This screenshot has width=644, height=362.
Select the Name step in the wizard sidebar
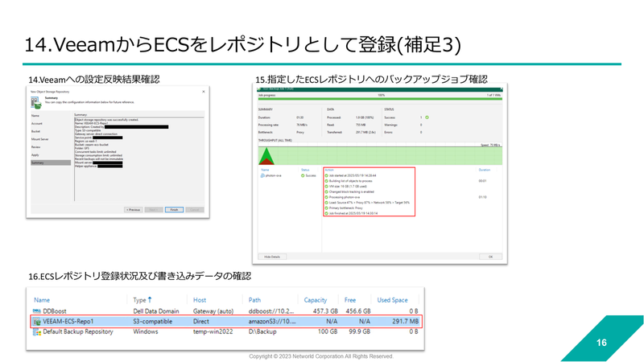35,116
